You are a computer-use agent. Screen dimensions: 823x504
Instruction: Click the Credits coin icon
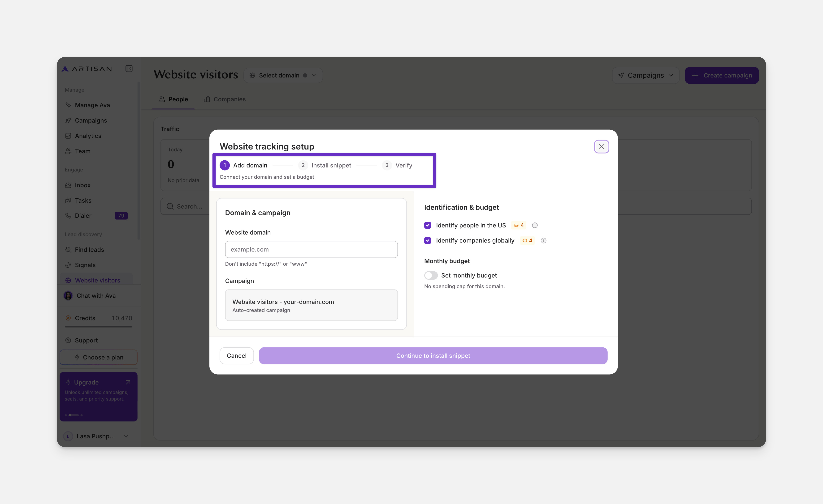click(68, 318)
